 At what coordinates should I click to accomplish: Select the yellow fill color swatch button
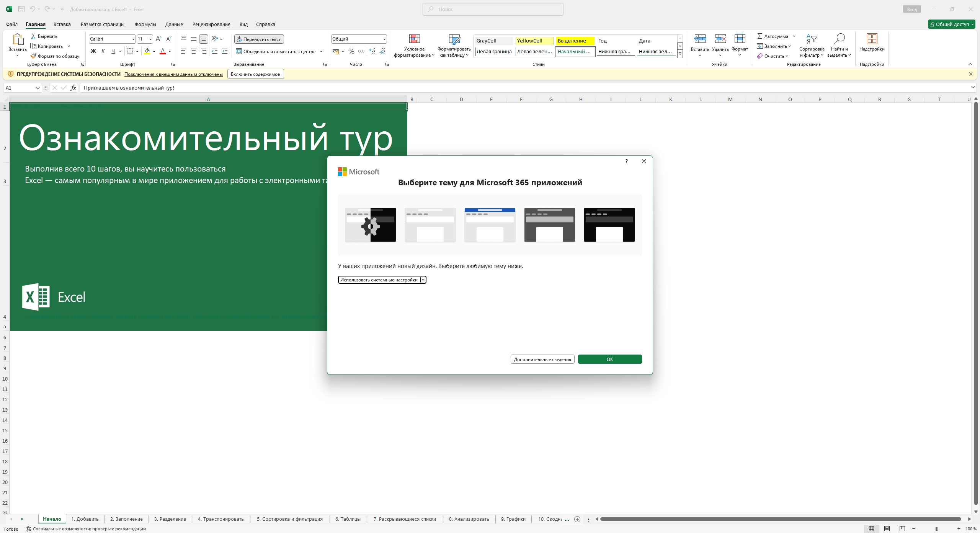pos(147,51)
